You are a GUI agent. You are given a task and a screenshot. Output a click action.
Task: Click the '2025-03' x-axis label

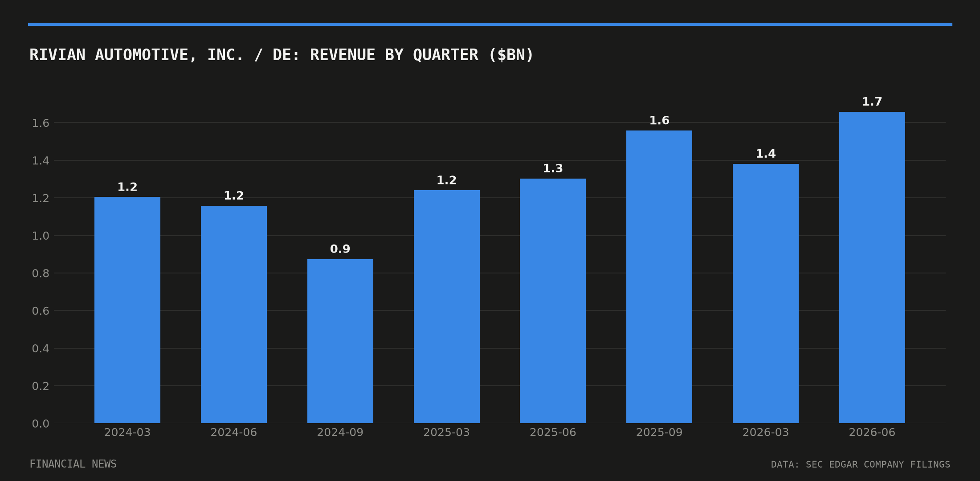[x=447, y=432]
